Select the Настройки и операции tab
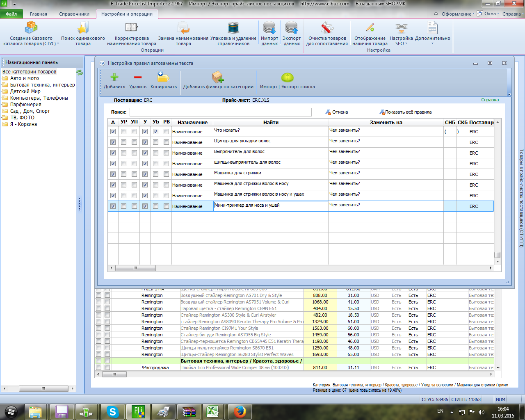Screen dimensions: 525x420 (127, 14)
